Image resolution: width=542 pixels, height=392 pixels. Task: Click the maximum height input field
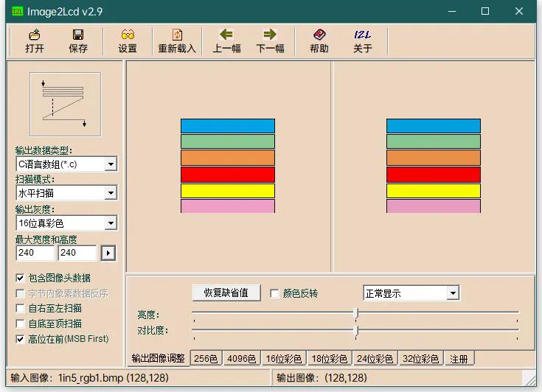tap(77, 253)
